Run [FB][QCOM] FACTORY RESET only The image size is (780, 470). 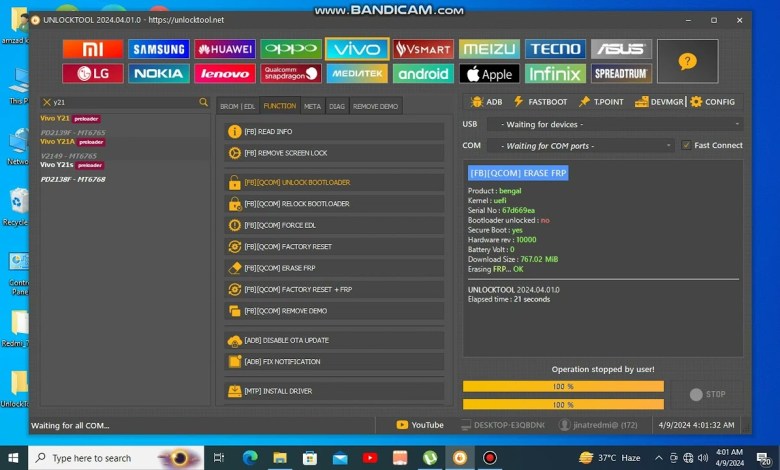click(x=334, y=247)
